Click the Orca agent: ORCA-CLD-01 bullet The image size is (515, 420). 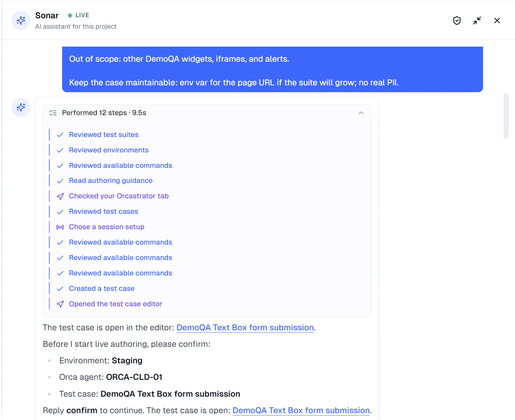click(111, 377)
